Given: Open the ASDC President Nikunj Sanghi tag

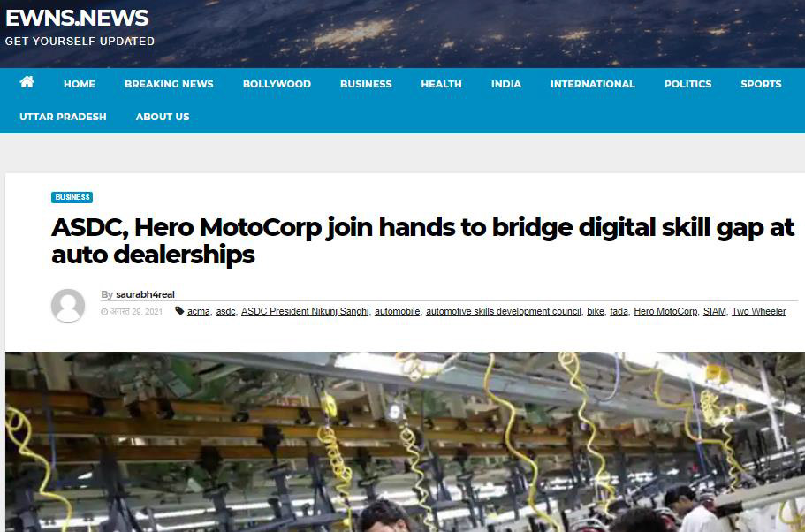Looking at the screenshot, I should 305,311.
